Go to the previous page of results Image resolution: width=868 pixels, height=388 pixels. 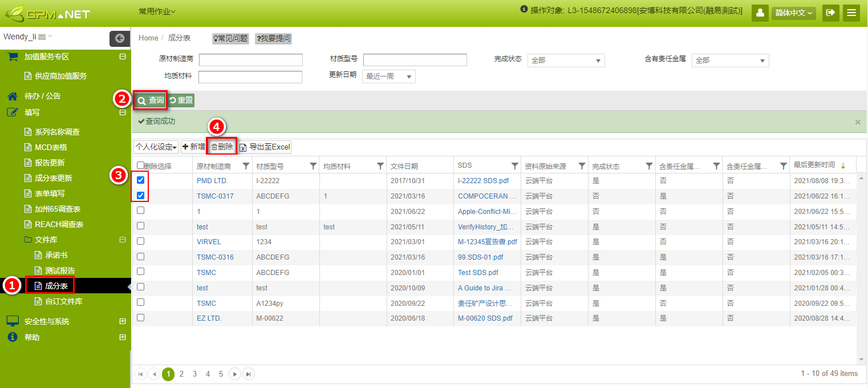[x=154, y=374]
